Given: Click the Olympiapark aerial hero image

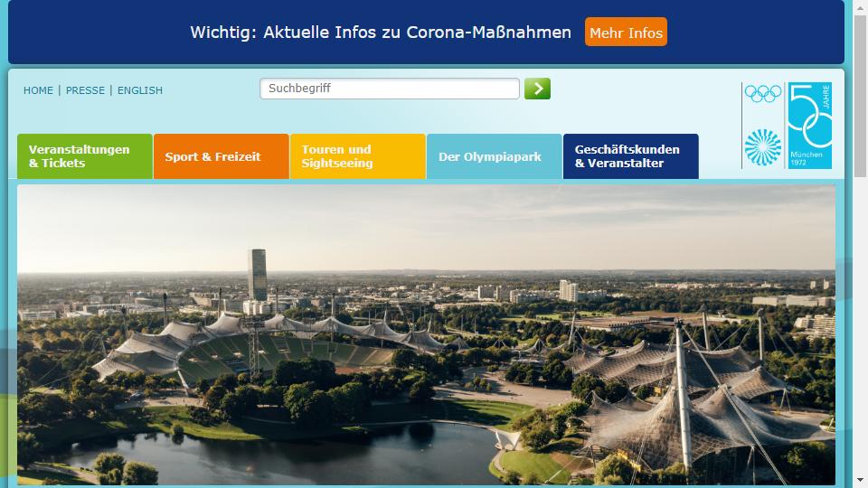Looking at the screenshot, I should click(x=426, y=334).
